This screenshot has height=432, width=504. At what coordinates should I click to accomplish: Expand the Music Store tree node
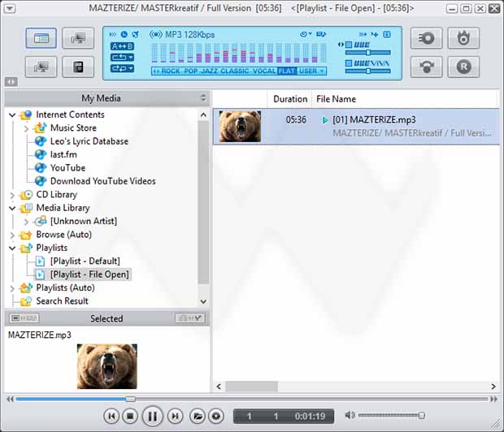coord(26,128)
